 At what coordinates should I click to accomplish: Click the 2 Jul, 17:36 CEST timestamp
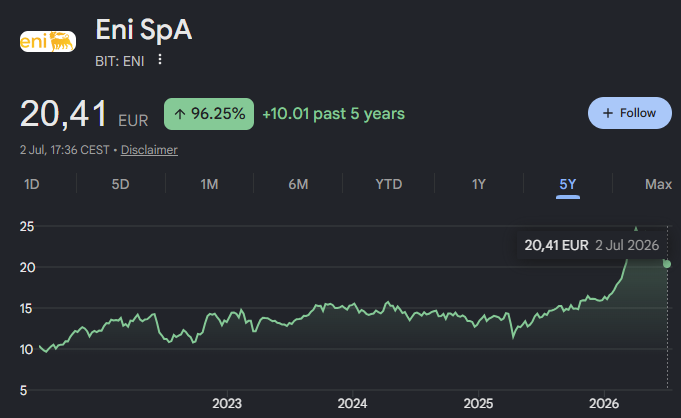65,150
